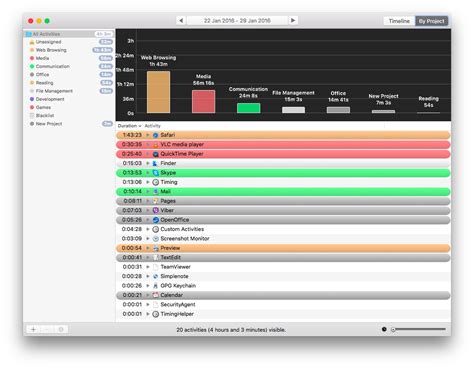Click the Timing clock icon
The image size is (474, 369).
point(155,182)
